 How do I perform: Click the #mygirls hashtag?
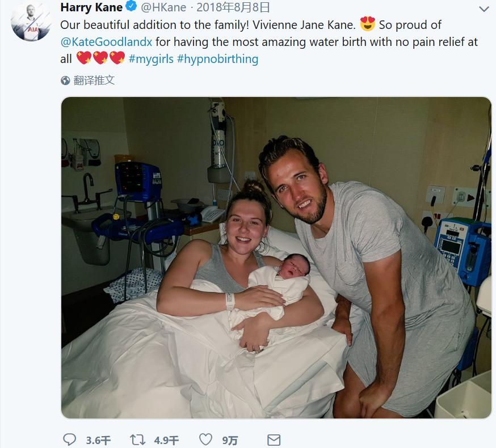[x=151, y=59]
